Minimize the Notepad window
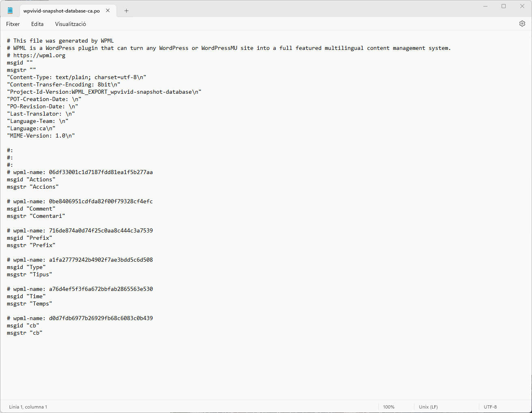 pos(485,6)
